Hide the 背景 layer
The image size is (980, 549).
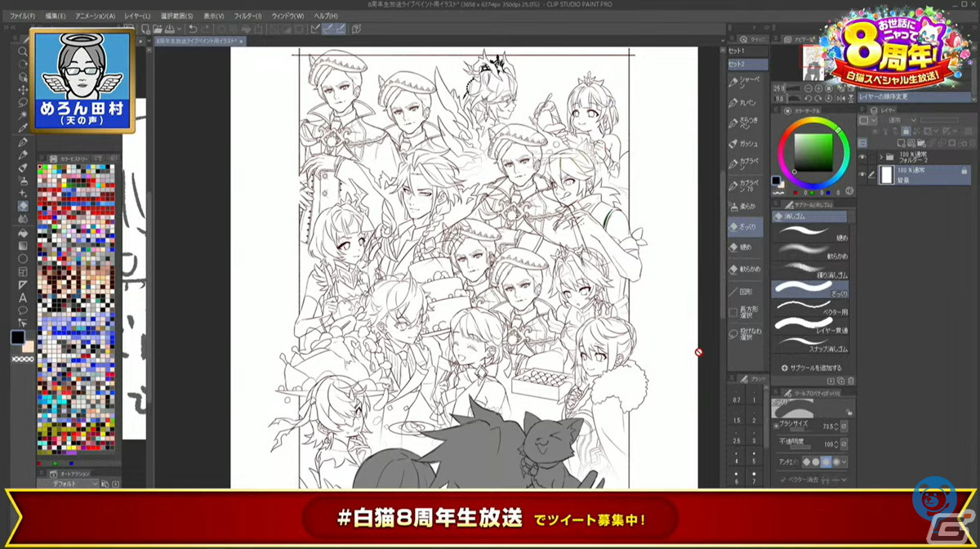click(862, 174)
